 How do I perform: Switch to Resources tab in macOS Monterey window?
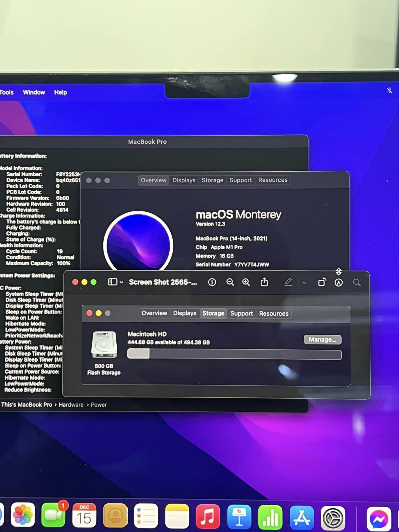pos(273,180)
